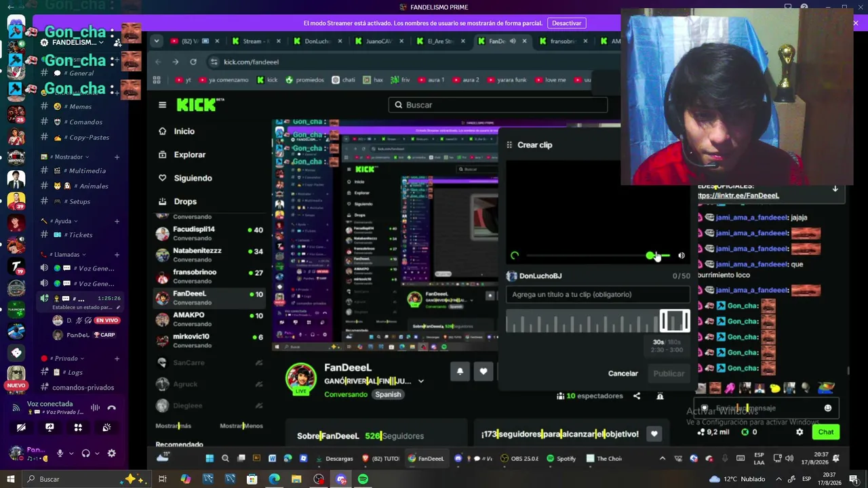
Task: Click Desactivar in Streamer mode banner
Action: click(566, 23)
